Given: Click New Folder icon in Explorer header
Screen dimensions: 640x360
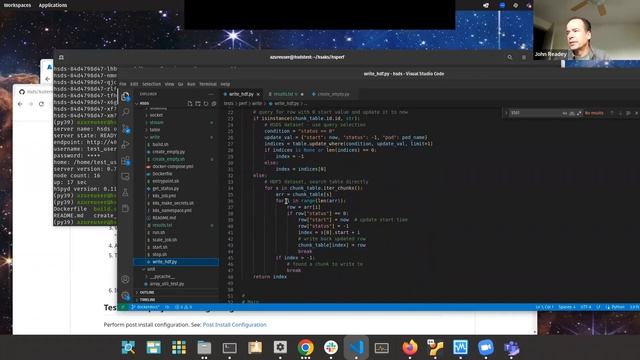Looking at the screenshot, I should click(198, 104).
